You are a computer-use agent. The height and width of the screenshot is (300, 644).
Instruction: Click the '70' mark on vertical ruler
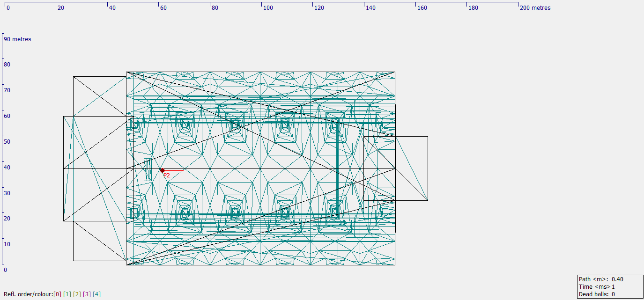[x=7, y=90]
